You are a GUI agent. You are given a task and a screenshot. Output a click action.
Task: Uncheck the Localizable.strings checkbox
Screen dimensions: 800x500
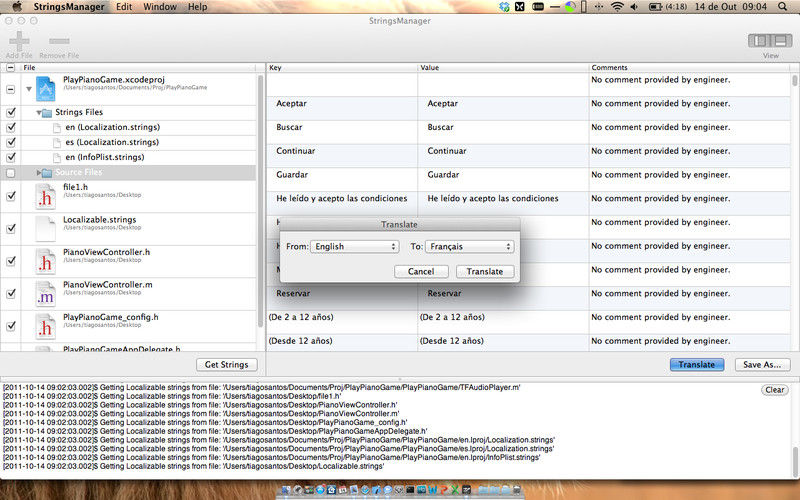(x=11, y=229)
